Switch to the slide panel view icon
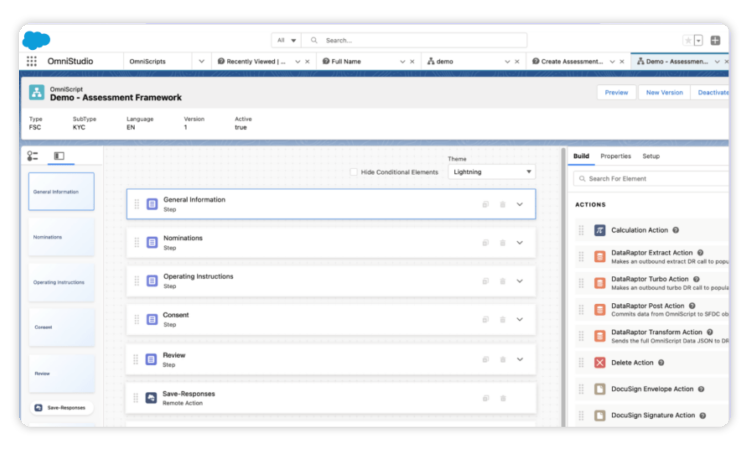This screenshot has height=450, width=750. click(59, 156)
